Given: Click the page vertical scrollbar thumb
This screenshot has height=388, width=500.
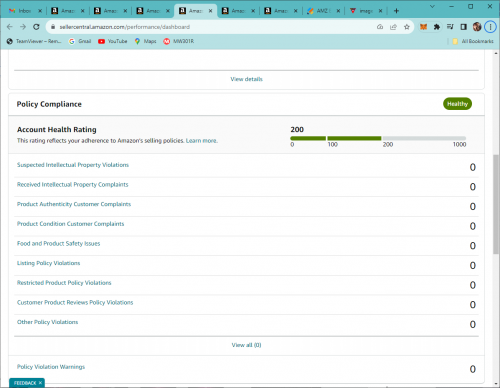Looking at the screenshot, I should (x=496, y=204).
